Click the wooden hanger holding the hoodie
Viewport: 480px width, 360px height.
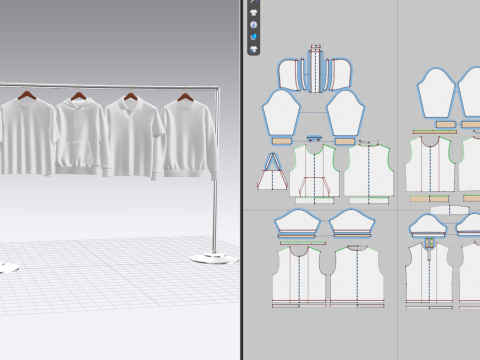click(78, 96)
